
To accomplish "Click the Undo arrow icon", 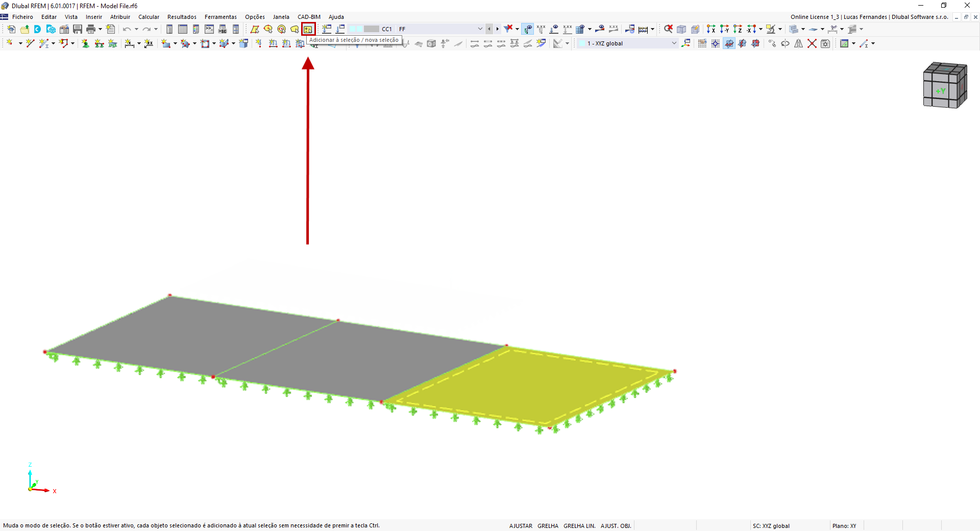I will coord(127,29).
